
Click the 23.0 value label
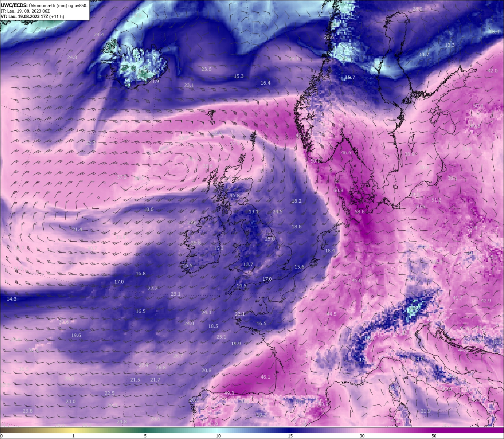point(70,402)
